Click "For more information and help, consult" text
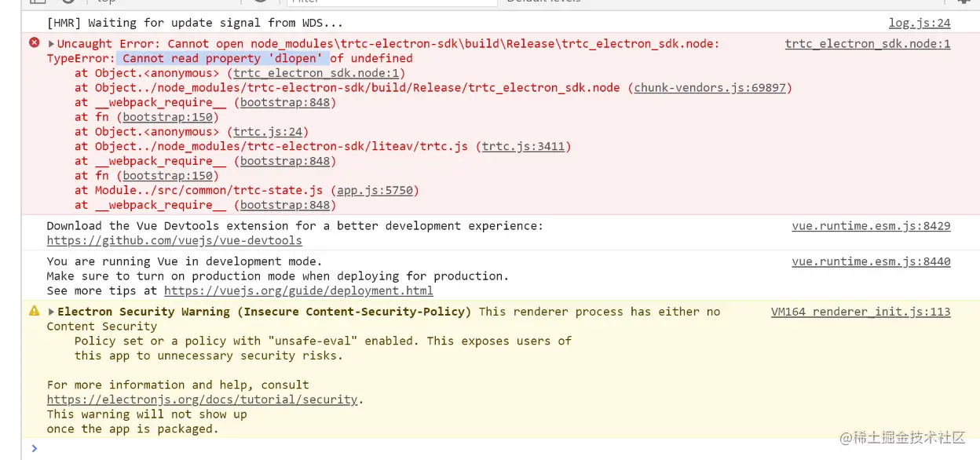980x460 pixels. point(177,385)
